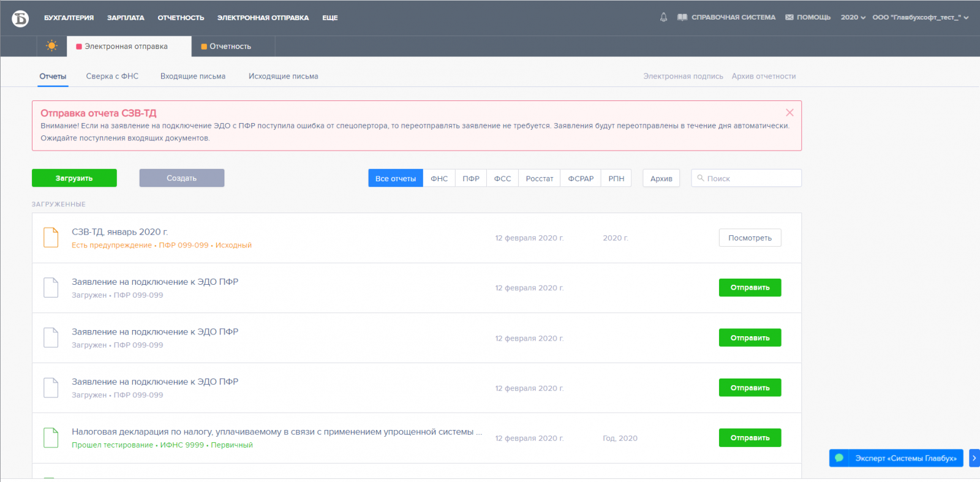Open the СПРАВОЧНАЯ СИСТЕМА book link
This screenshot has width=980, height=482.
726,17
